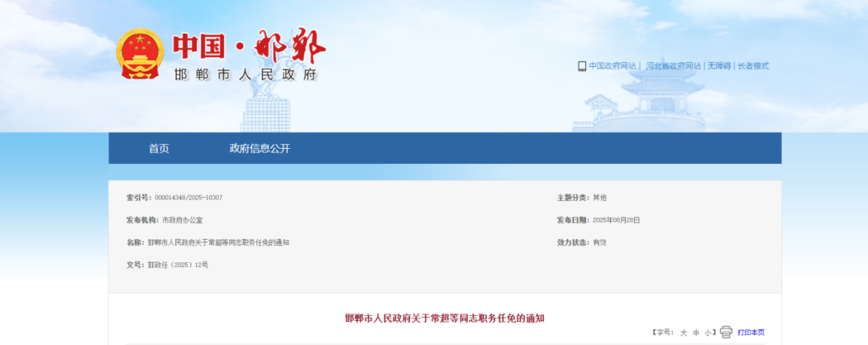Click the printer icon
868x345 pixels.
tap(727, 332)
